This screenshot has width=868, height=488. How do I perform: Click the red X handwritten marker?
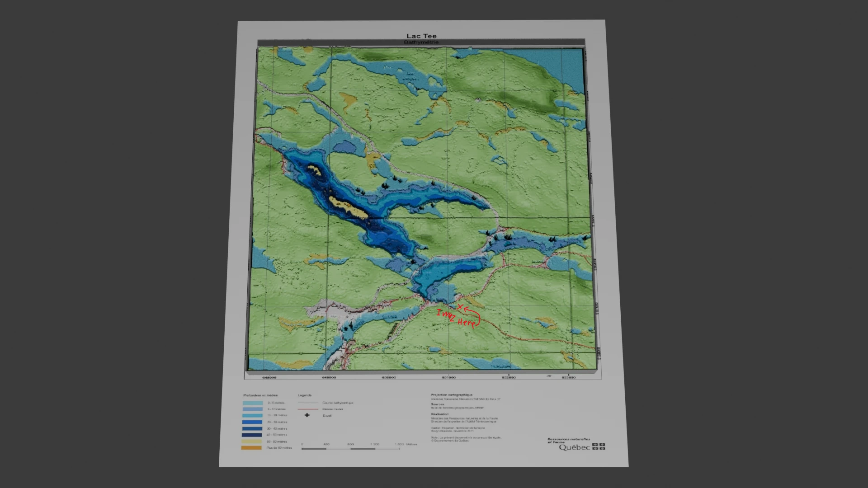[x=460, y=307]
